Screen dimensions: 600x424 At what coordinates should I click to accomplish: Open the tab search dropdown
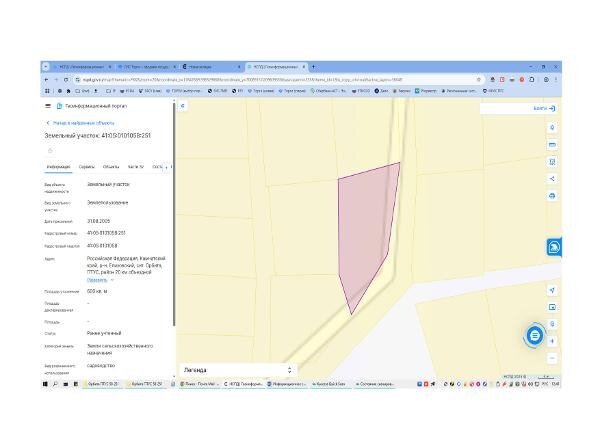pos(46,67)
